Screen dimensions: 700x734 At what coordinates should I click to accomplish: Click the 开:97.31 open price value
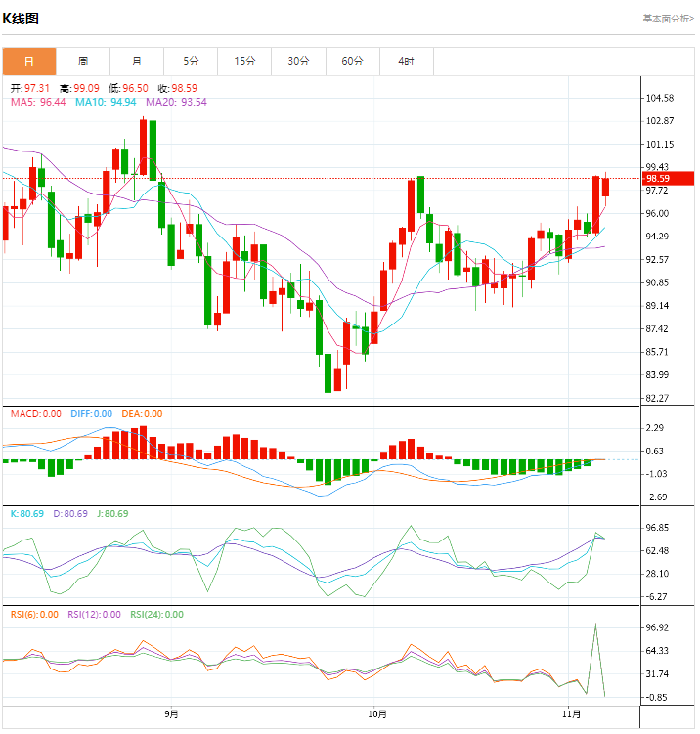pos(30,89)
